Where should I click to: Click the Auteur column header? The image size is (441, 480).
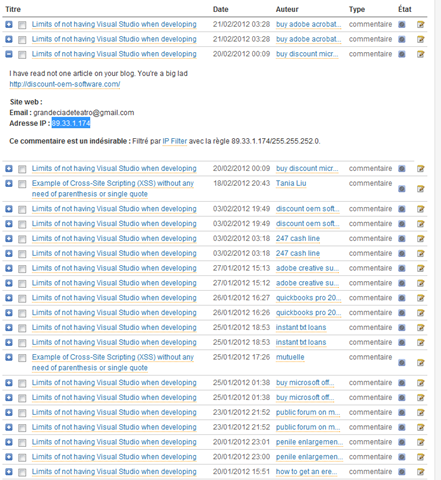tap(287, 9)
